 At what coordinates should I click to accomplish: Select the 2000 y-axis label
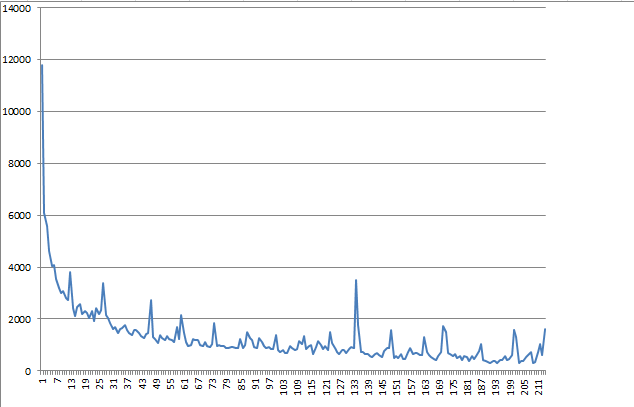tap(19, 319)
